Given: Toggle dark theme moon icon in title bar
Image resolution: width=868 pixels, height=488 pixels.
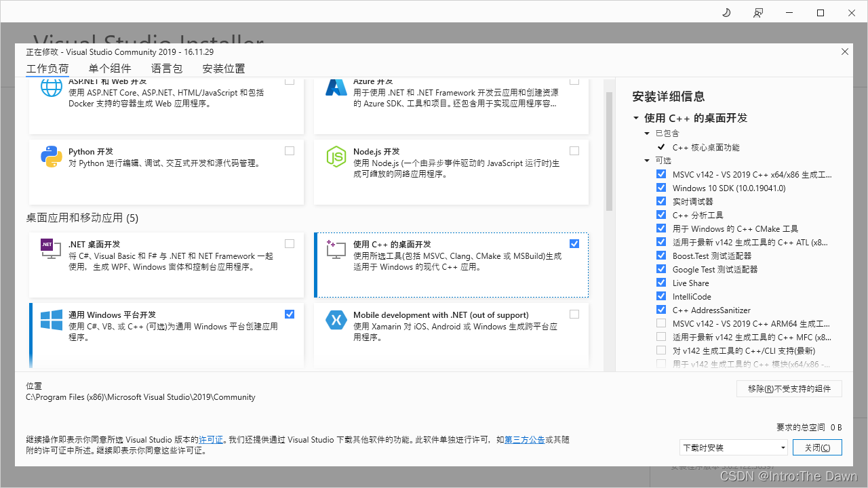Looking at the screenshot, I should tap(726, 13).
